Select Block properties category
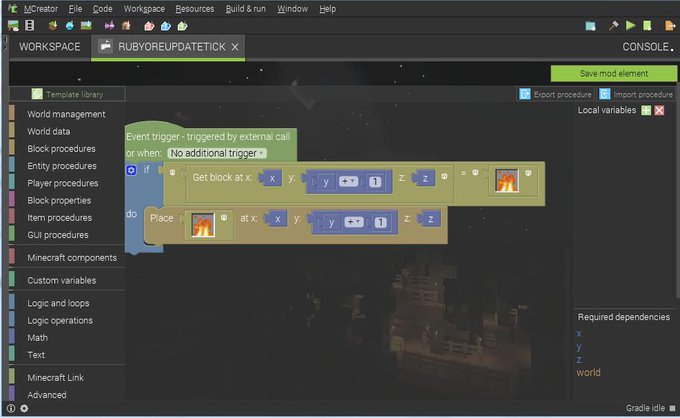Screen dimensions: 680x418 [59, 201]
